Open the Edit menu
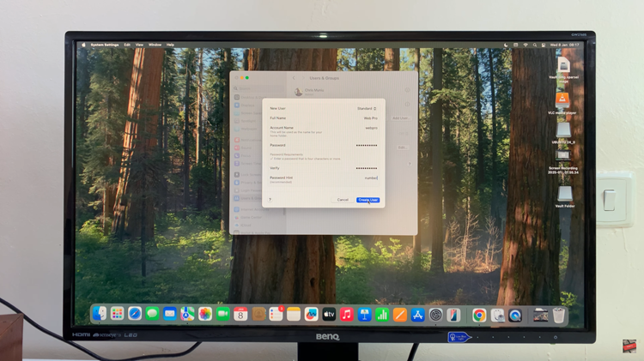The height and width of the screenshot is (361, 644). pos(127,45)
